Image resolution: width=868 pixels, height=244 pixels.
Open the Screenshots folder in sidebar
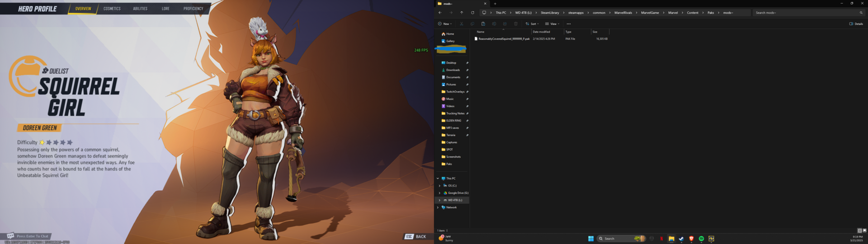point(452,157)
